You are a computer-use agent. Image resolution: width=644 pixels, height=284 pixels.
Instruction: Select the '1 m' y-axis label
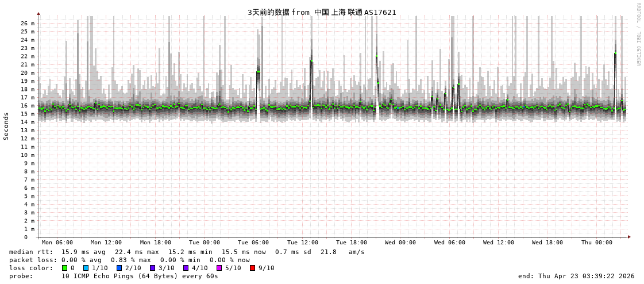coord(29,228)
